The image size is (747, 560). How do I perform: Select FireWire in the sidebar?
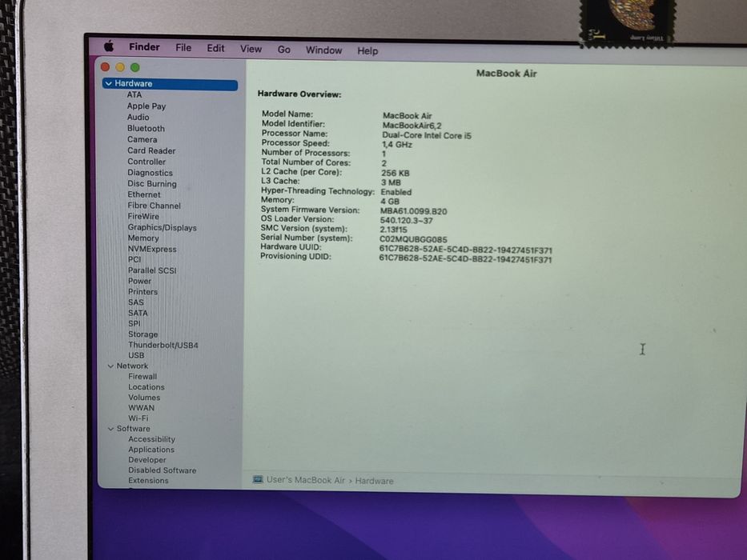(x=143, y=216)
